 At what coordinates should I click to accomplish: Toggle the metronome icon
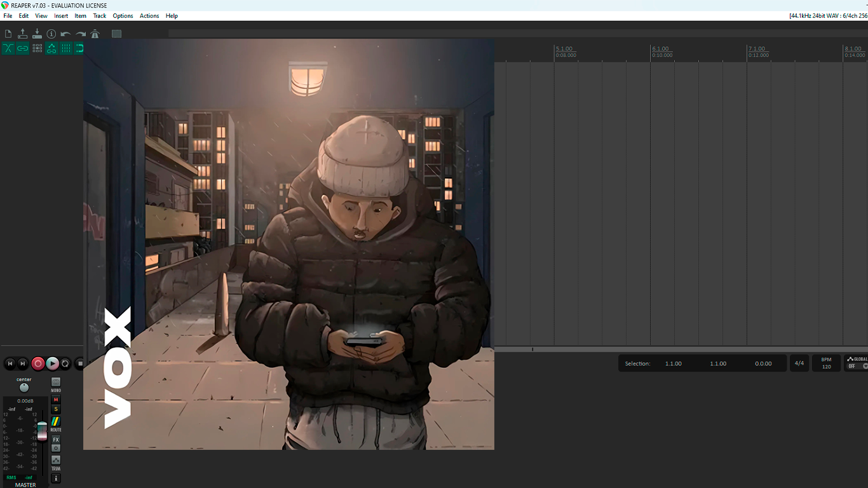(95, 34)
